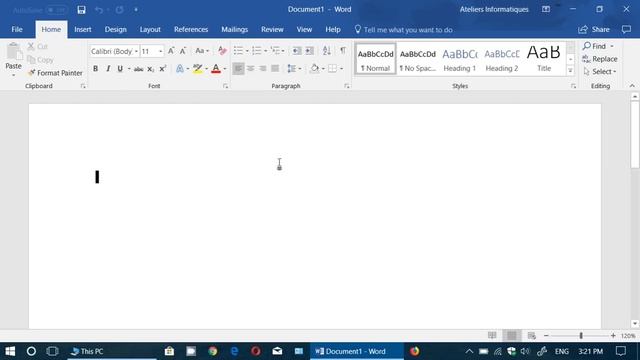Image resolution: width=640 pixels, height=360 pixels.
Task: Switch to the Insert tab
Action: click(x=83, y=29)
